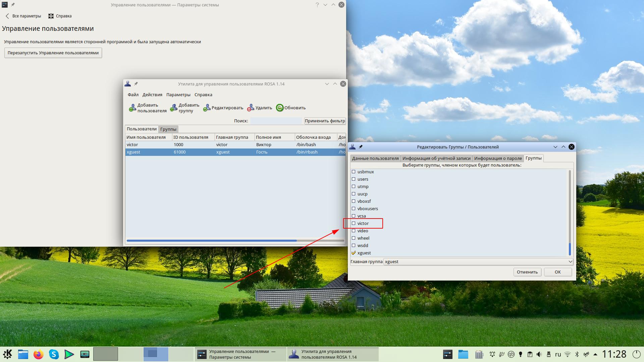Click the Поиск search field
The height and width of the screenshot is (362, 644).
click(276, 121)
